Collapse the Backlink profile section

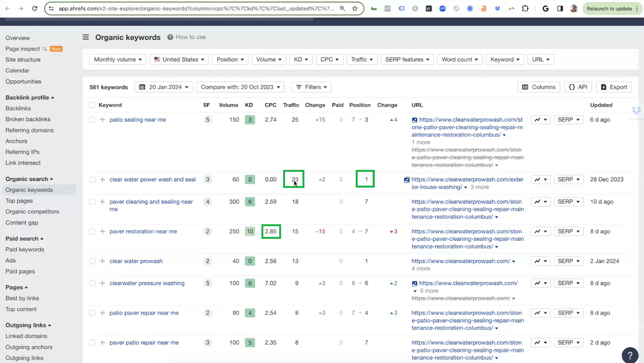30,98
